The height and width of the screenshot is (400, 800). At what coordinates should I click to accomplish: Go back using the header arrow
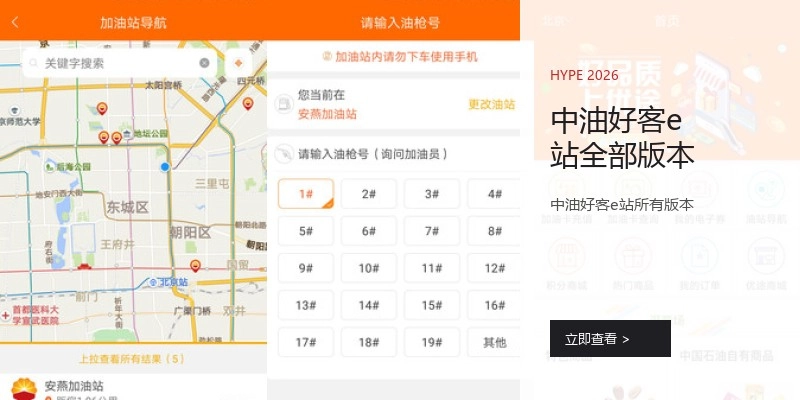click(x=15, y=22)
